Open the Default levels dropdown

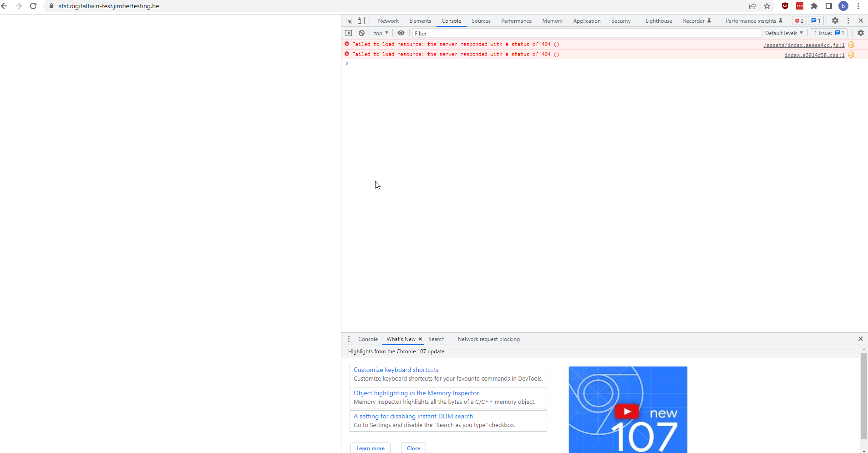783,33
